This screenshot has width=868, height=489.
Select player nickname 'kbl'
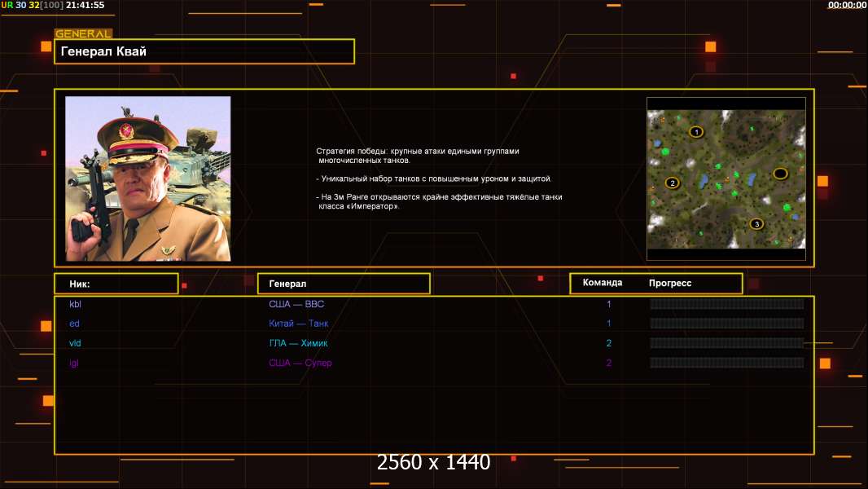[75, 304]
